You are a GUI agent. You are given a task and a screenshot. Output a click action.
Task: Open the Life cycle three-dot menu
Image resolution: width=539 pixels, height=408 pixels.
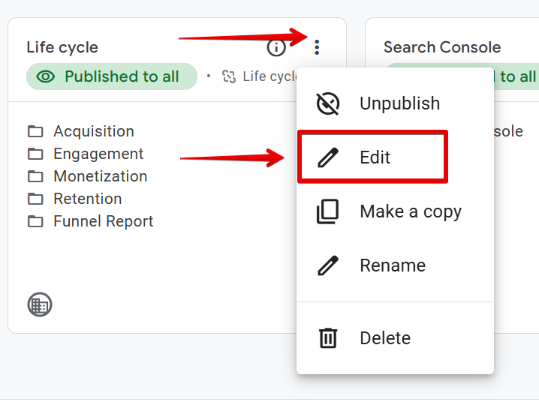click(x=317, y=47)
